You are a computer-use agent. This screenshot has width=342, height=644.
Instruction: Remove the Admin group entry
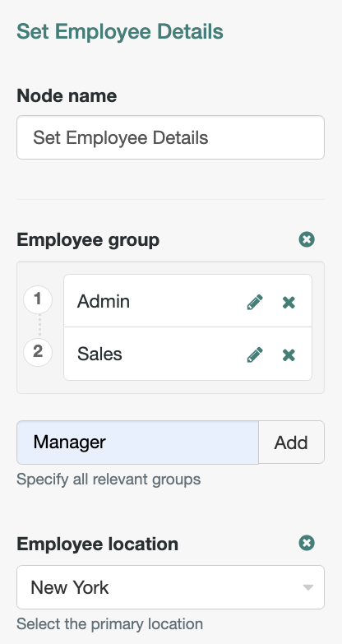[289, 303]
